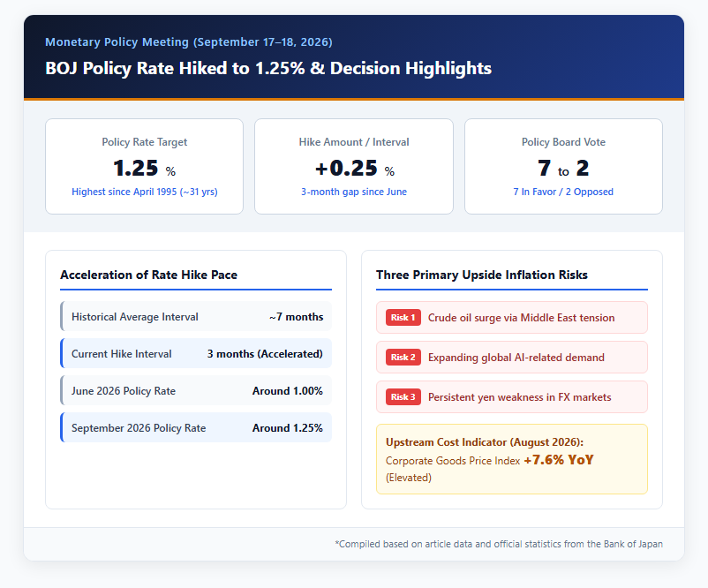Click the Three Primary Upside Inflation Risks heading
The width and height of the screenshot is (708, 588).
pos(482,275)
